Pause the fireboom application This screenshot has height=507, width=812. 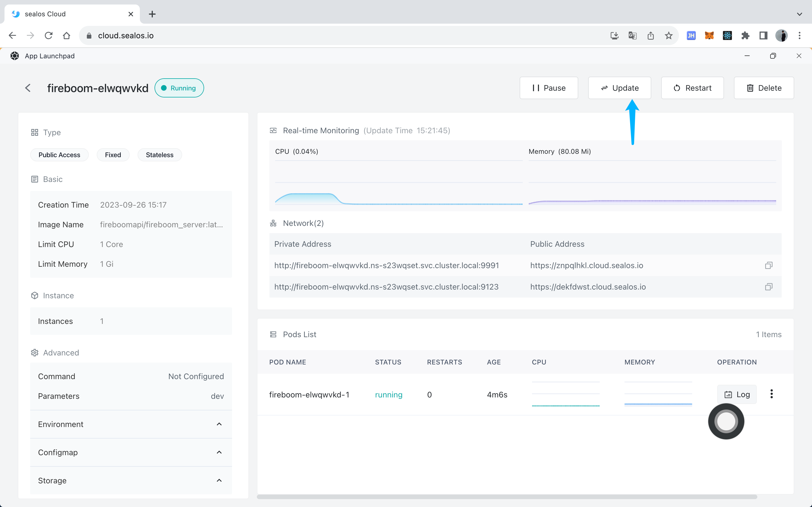549,88
